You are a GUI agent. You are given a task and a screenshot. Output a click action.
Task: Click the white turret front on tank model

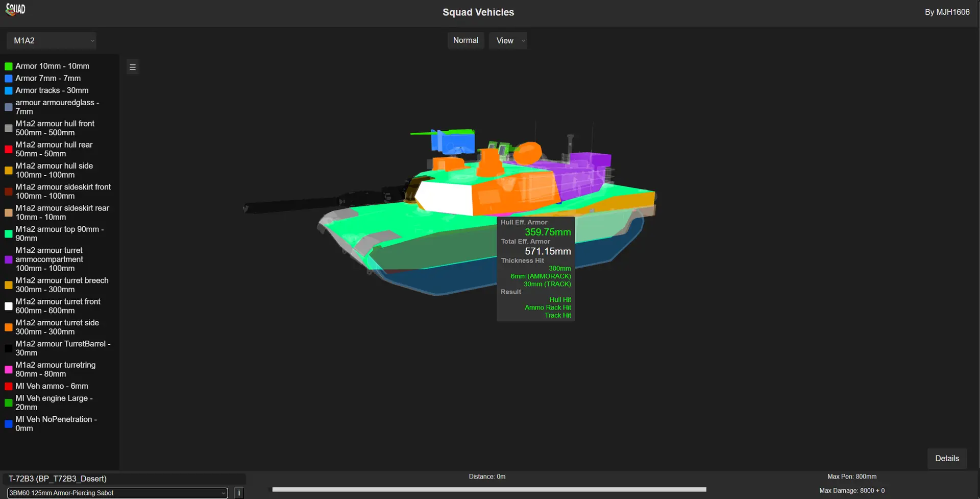pyautogui.click(x=445, y=198)
